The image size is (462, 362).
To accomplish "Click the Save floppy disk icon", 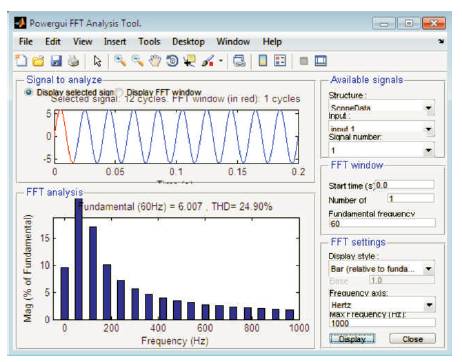I will click(x=56, y=61).
